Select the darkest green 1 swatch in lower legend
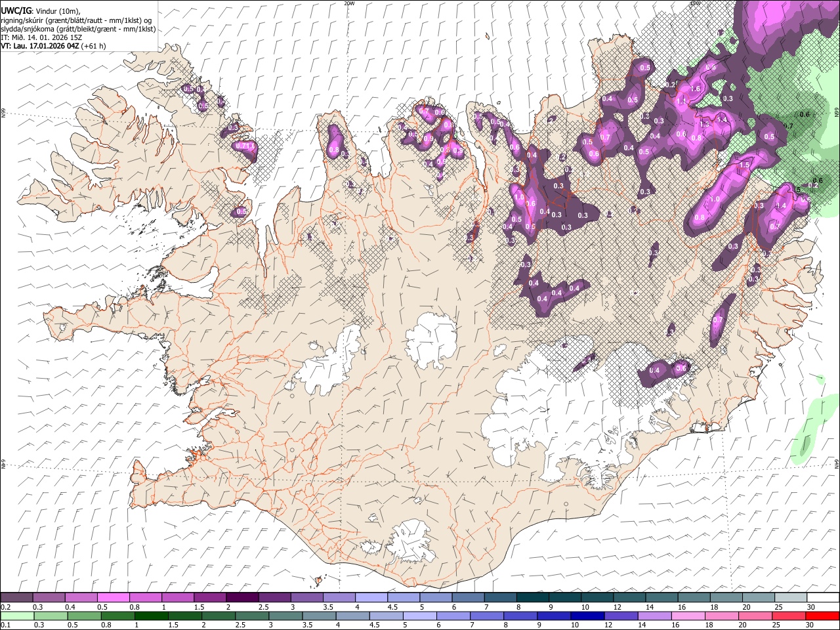 [152, 616]
